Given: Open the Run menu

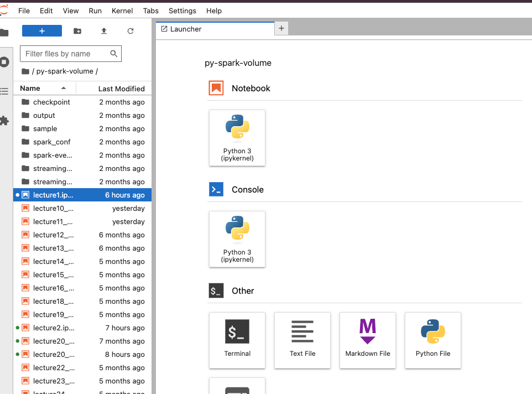Looking at the screenshot, I should 95,11.
